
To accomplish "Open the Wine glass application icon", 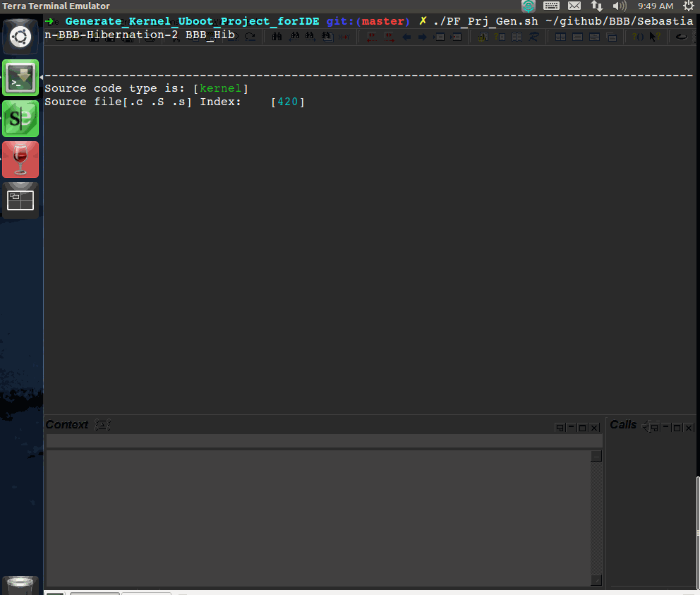I will [x=20, y=159].
